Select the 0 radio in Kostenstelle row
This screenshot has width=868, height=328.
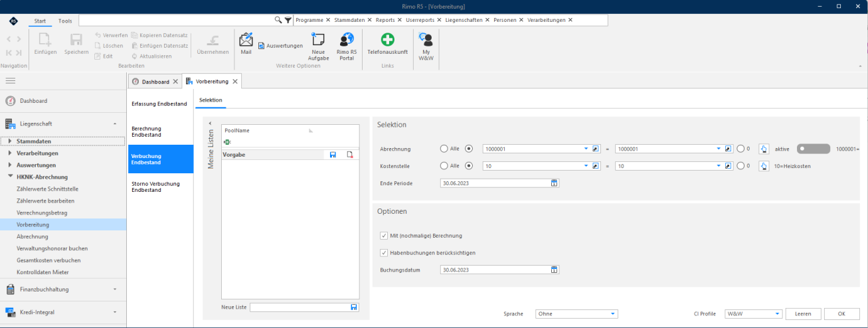(x=740, y=166)
